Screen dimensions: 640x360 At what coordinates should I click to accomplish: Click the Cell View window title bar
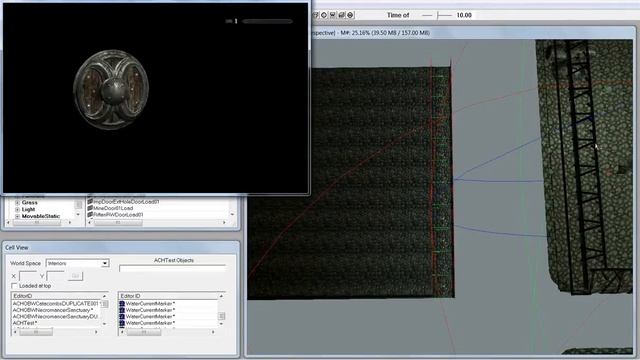coord(120,247)
